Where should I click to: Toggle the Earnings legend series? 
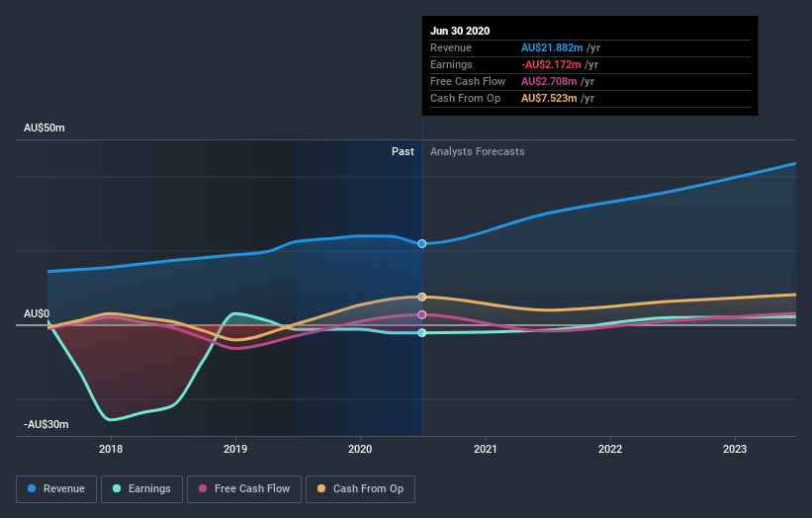pyautogui.click(x=141, y=489)
